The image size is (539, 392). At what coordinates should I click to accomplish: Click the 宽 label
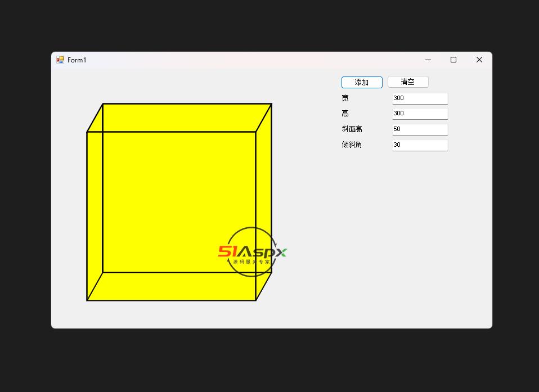[345, 98]
